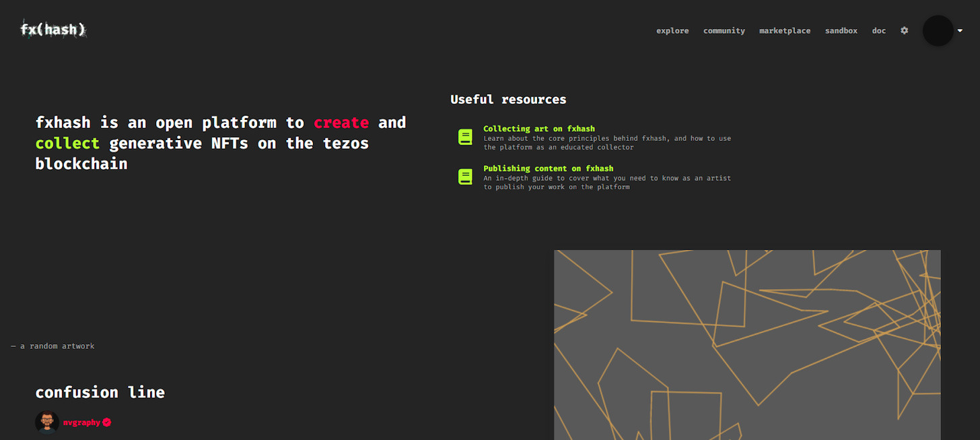
Task: Expand the account dropdown arrow
Action: coord(960,31)
